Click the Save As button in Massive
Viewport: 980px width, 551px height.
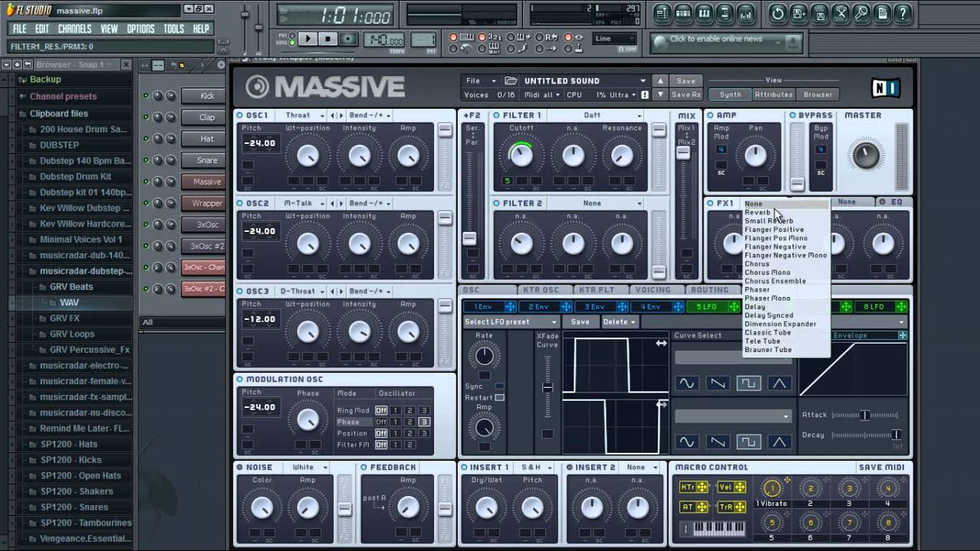tap(686, 95)
